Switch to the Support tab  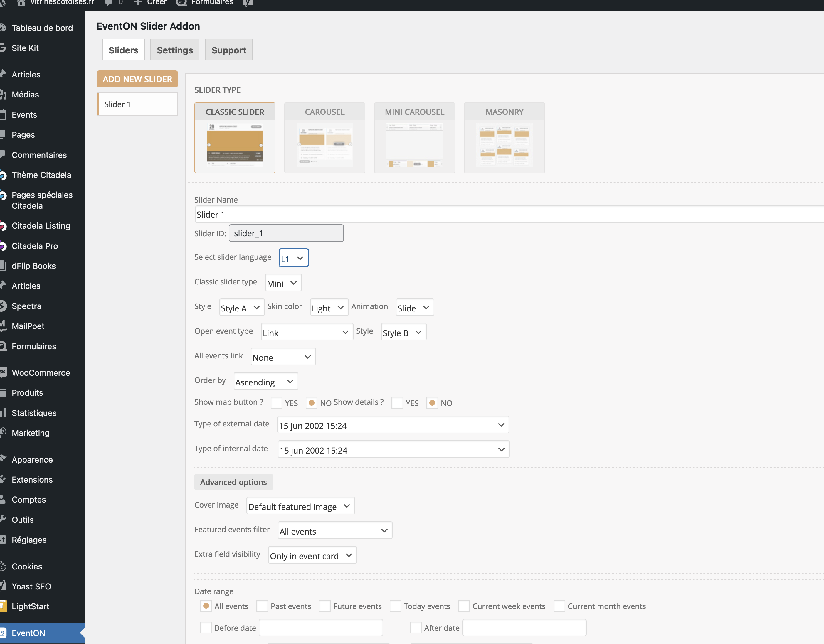click(228, 49)
